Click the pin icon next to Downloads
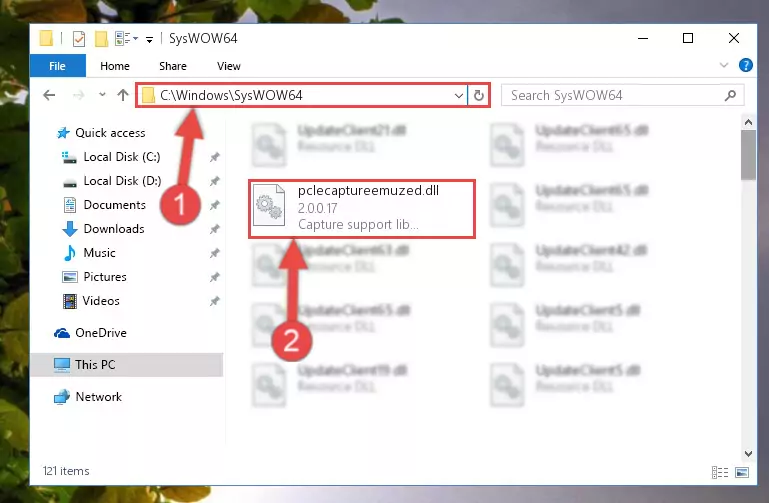 coord(214,229)
